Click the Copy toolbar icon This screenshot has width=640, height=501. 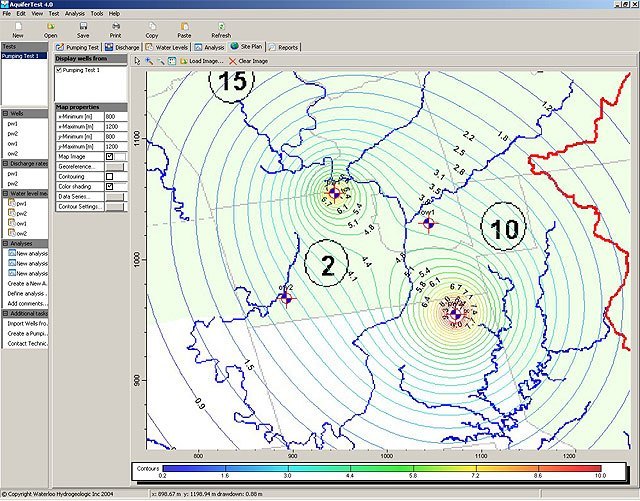(x=152, y=27)
